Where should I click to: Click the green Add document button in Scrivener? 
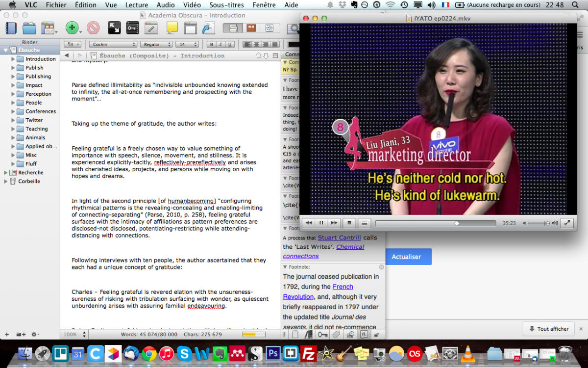click(72, 28)
